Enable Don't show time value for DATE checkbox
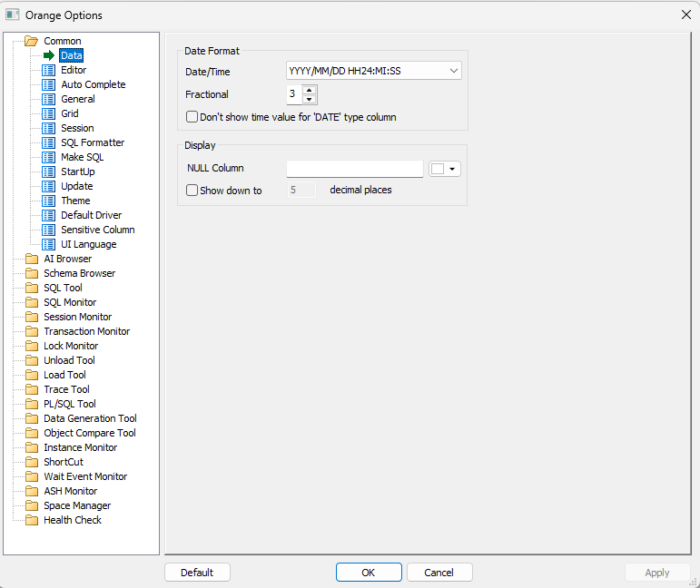Viewport: 700px width, 588px height. [x=192, y=117]
